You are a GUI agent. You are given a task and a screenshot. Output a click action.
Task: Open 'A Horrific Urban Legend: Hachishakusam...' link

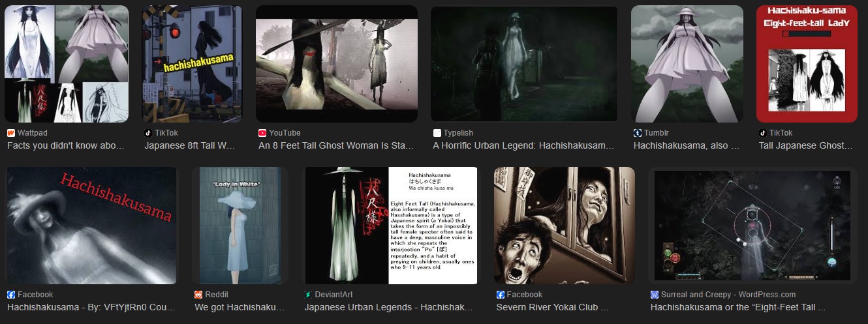pos(523,146)
